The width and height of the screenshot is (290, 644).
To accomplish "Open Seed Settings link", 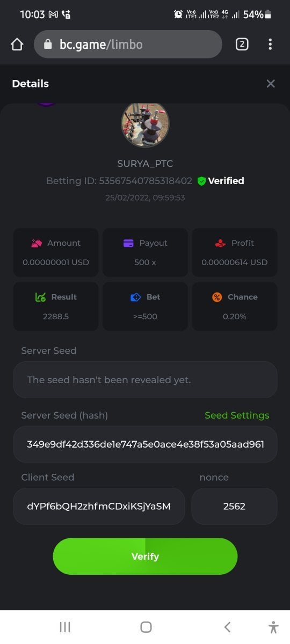I will point(237,415).
